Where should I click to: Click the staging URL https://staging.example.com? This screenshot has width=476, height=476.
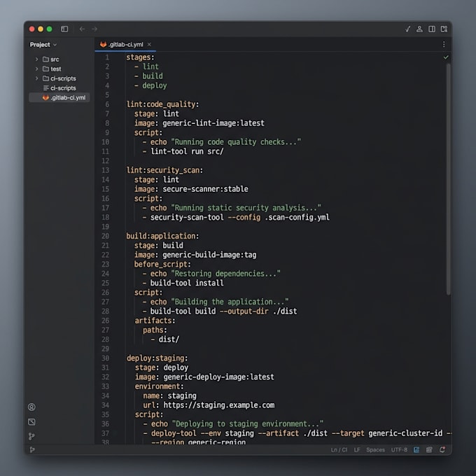coord(219,405)
